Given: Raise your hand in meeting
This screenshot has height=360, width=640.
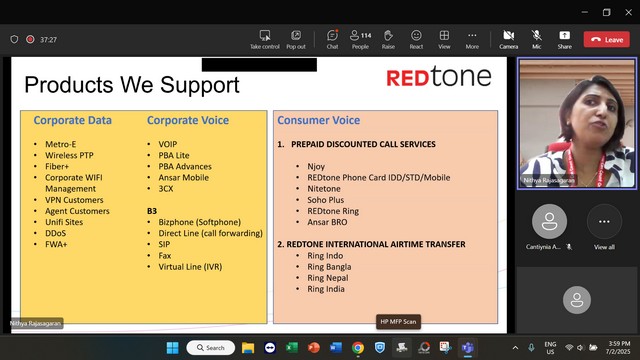Looking at the screenshot, I should pyautogui.click(x=388, y=40).
